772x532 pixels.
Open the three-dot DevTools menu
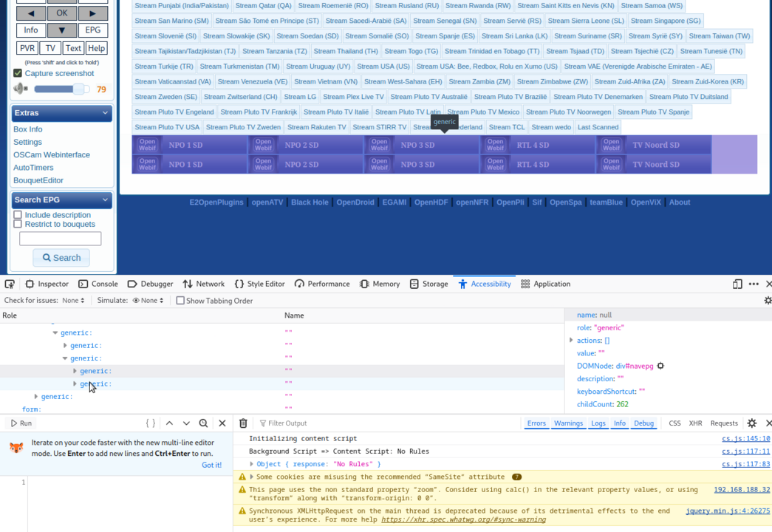click(754, 283)
